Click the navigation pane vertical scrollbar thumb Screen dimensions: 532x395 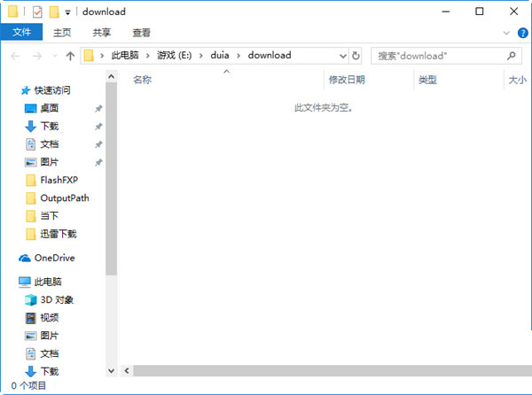point(112,179)
